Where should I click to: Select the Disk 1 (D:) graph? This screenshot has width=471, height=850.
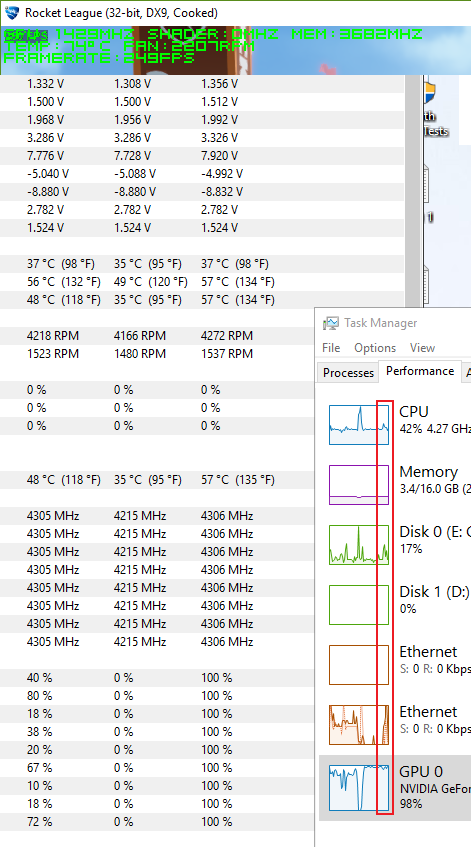click(359, 605)
